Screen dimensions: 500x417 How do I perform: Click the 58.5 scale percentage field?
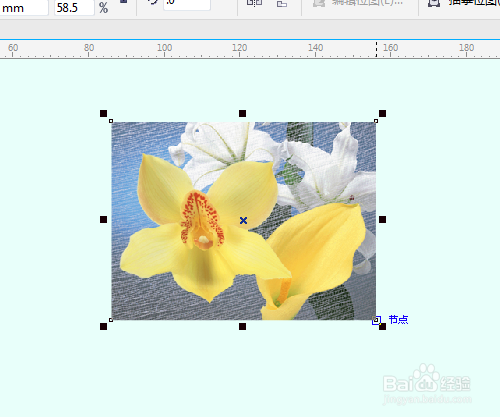pos(74,8)
